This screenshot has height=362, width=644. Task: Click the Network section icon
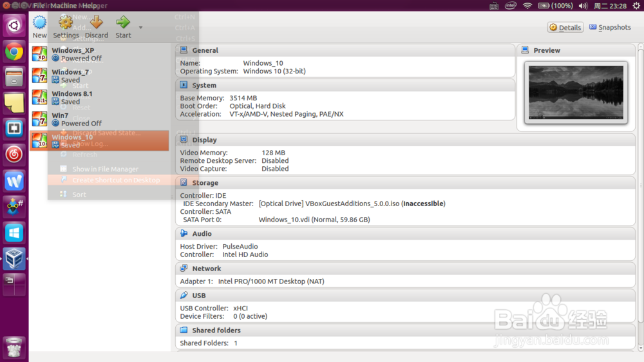(x=184, y=269)
